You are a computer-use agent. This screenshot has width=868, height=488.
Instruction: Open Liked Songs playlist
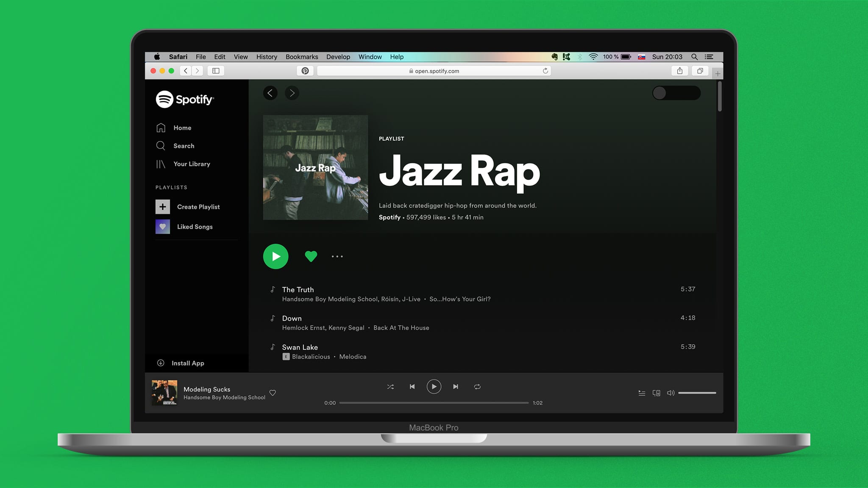click(184, 227)
